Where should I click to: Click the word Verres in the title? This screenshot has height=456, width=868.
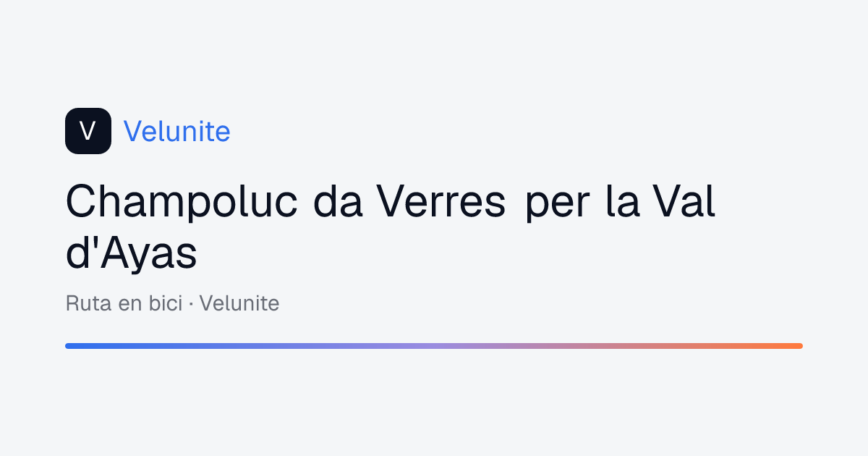click(440, 202)
